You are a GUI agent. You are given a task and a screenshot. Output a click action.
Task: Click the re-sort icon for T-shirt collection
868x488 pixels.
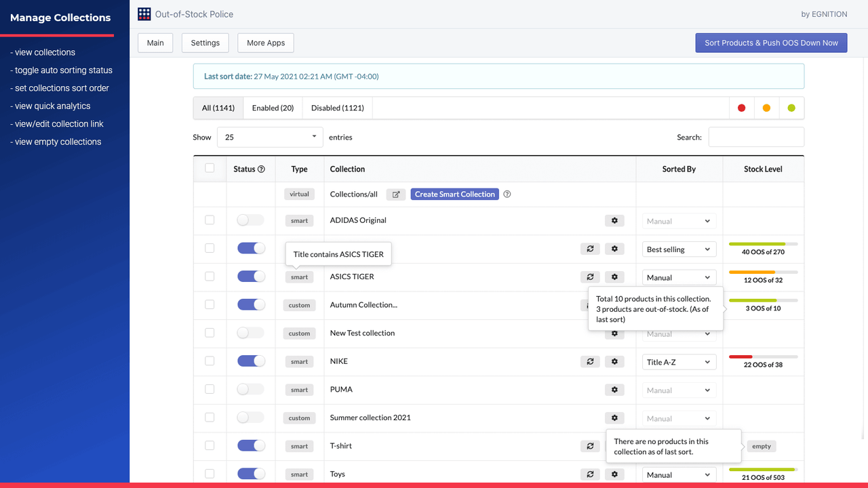590,446
